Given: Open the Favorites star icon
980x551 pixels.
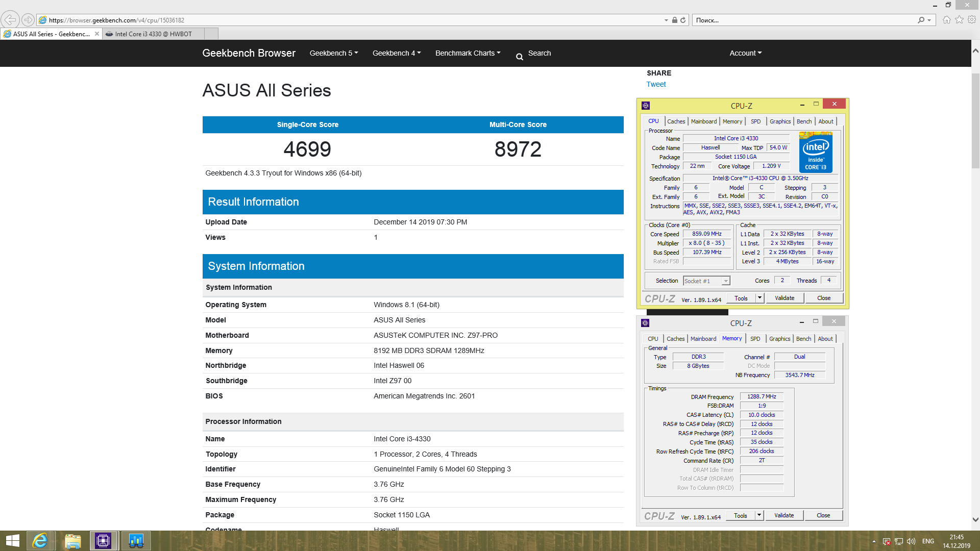Looking at the screenshot, I should pos(960,19).
